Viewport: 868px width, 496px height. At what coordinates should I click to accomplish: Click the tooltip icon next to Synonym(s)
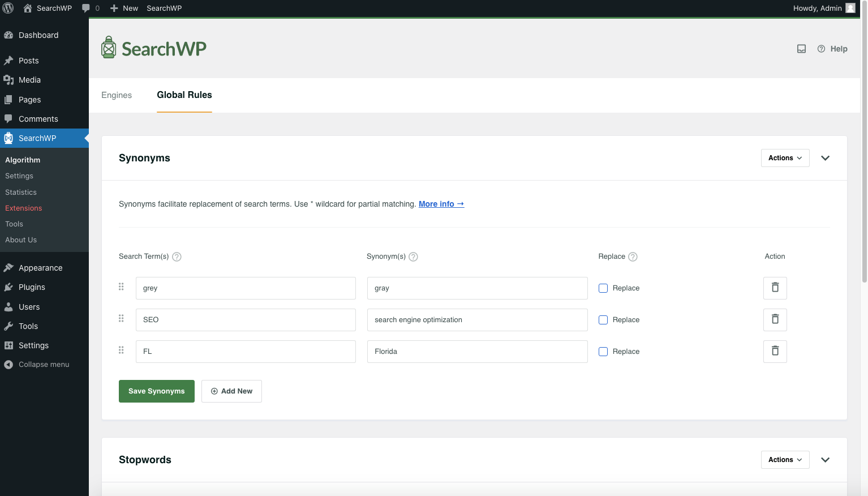(413, 256)
